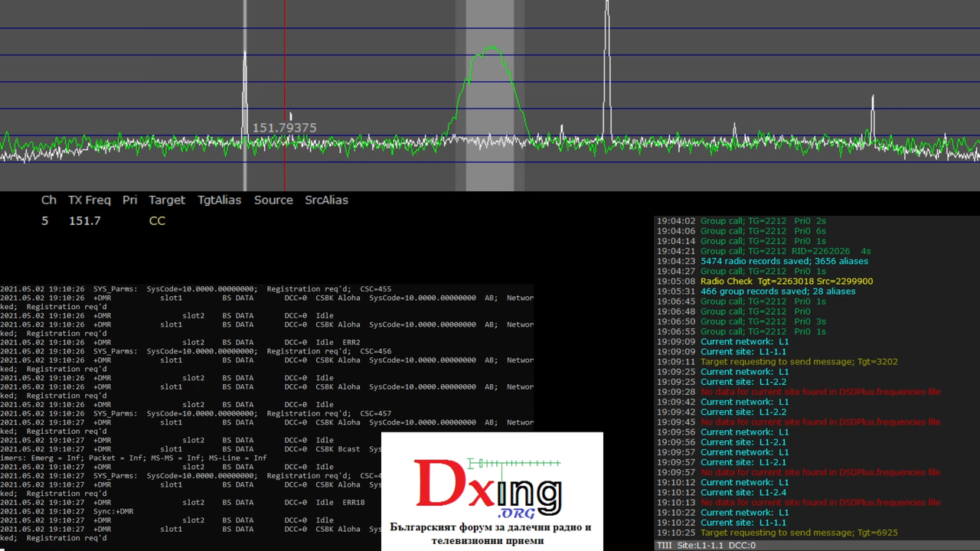Click the Pri column header
This screenshot has width=980, height=551.
coord(130,200)
